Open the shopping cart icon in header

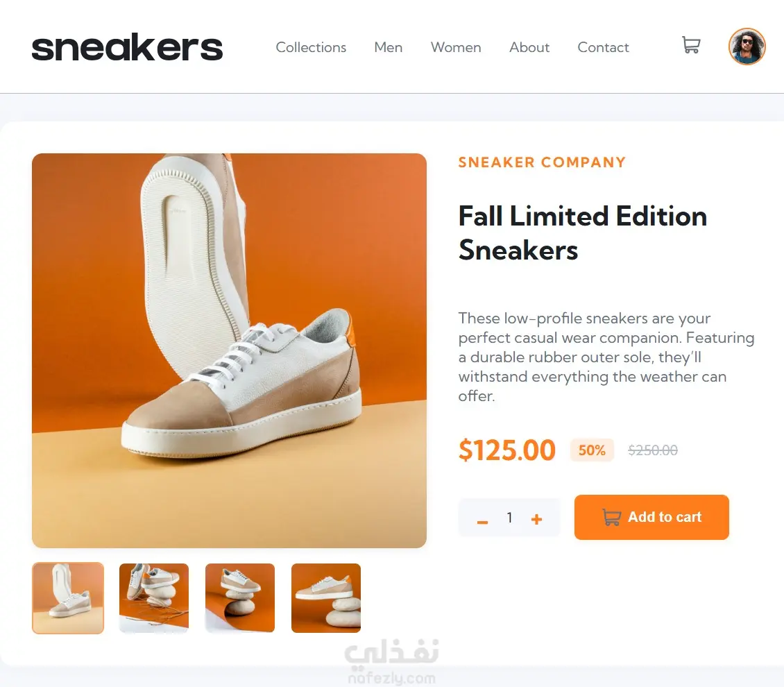691,45
